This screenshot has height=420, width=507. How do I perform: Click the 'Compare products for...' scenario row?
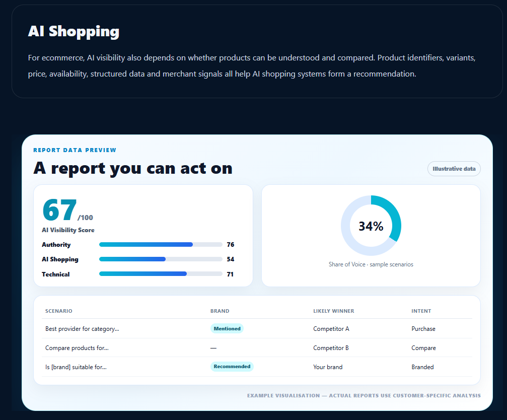pos(257,348)
